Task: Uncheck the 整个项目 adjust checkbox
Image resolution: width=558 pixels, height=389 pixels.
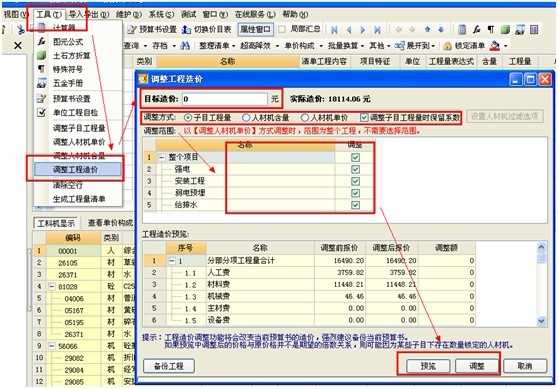Action: 355,157
